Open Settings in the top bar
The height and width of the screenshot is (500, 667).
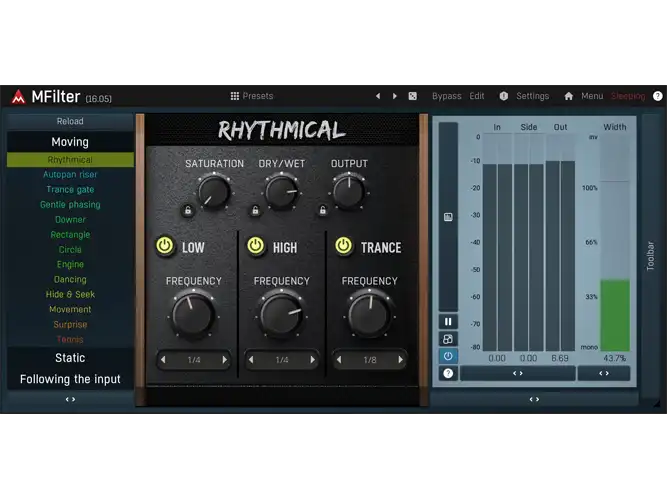tap(533, 96)
